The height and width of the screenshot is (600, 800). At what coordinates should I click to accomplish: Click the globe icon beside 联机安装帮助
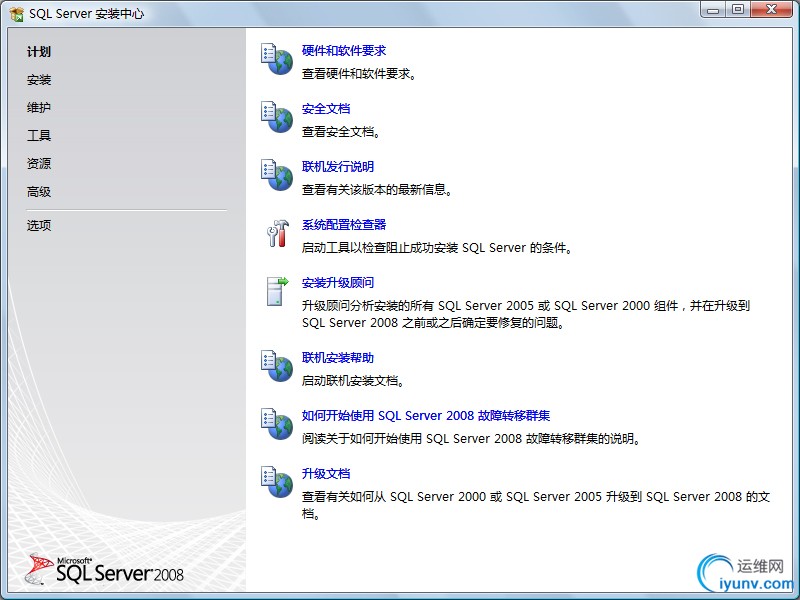click(277, 366)
